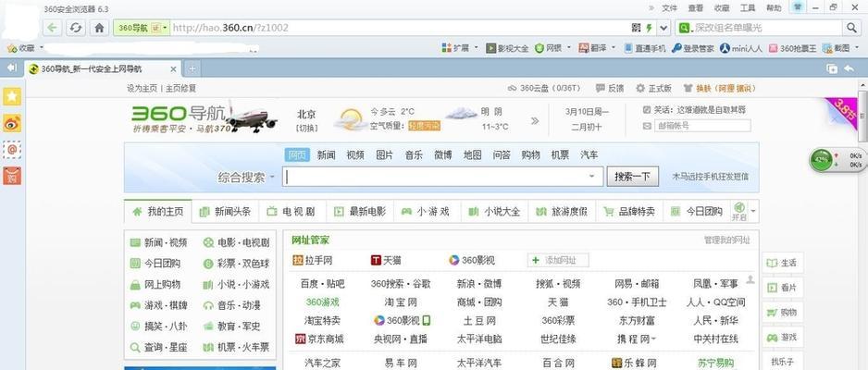Click the 邮箱帐号 email input field

tap(702, 126)
